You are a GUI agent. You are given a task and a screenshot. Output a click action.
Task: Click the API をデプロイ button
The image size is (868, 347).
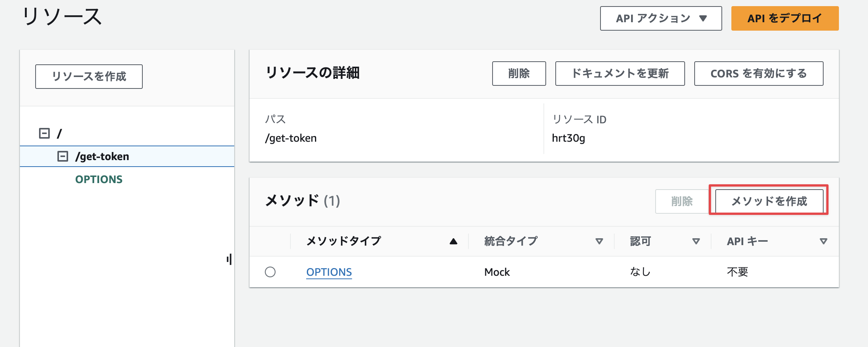(785, 18)
